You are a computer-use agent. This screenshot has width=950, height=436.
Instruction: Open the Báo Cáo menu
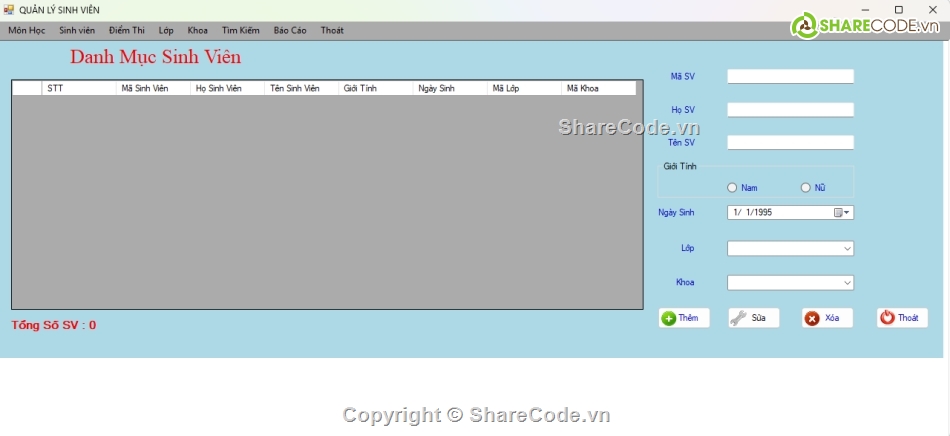click(290, 31)
